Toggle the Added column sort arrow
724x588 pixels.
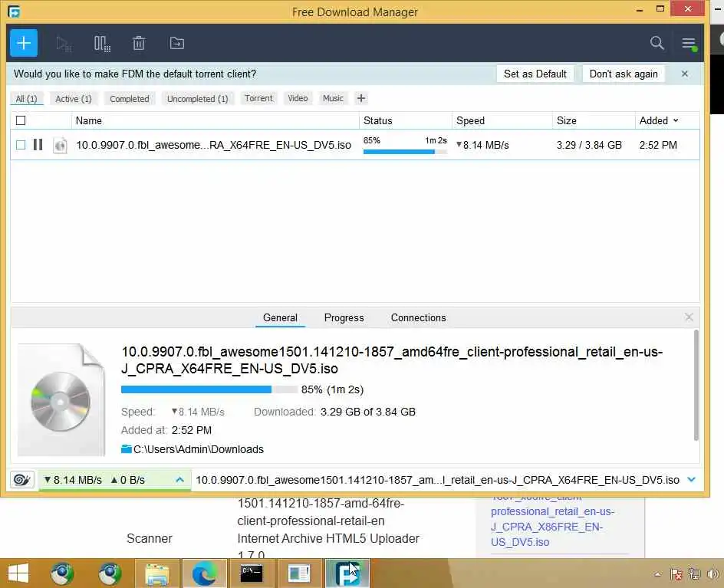[x=676, y=120]
